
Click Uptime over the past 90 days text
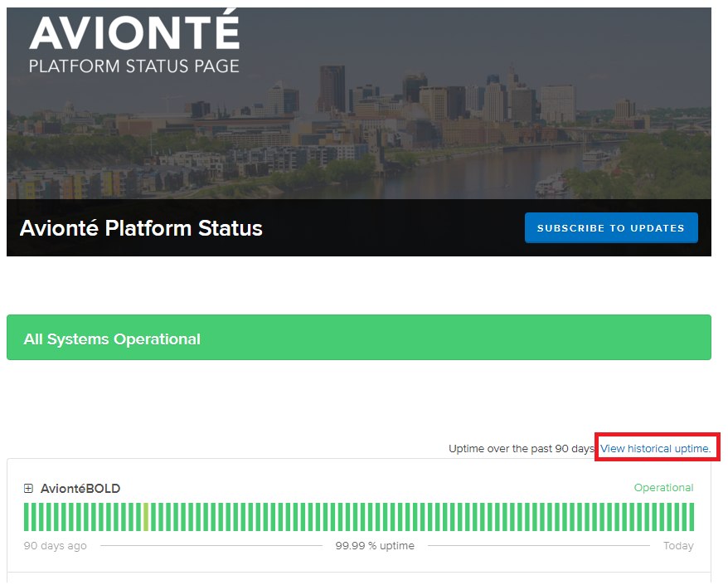click(x=522, y=448)
